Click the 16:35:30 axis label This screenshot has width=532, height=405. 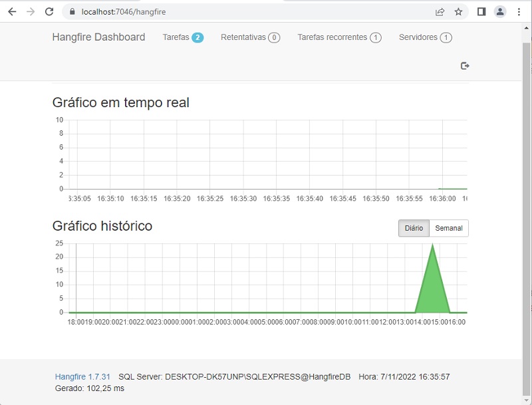[x=243, y=199]
